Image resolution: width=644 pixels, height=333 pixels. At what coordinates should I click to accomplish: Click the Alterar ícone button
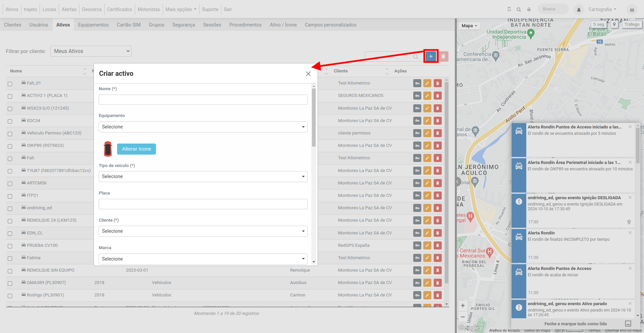(x=137, y=149)
